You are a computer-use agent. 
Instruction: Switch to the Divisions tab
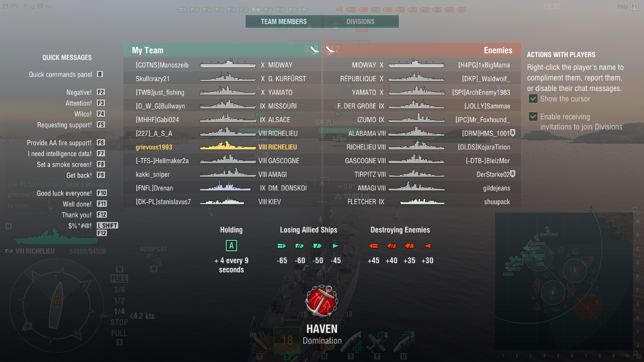[x=361, y=22]
